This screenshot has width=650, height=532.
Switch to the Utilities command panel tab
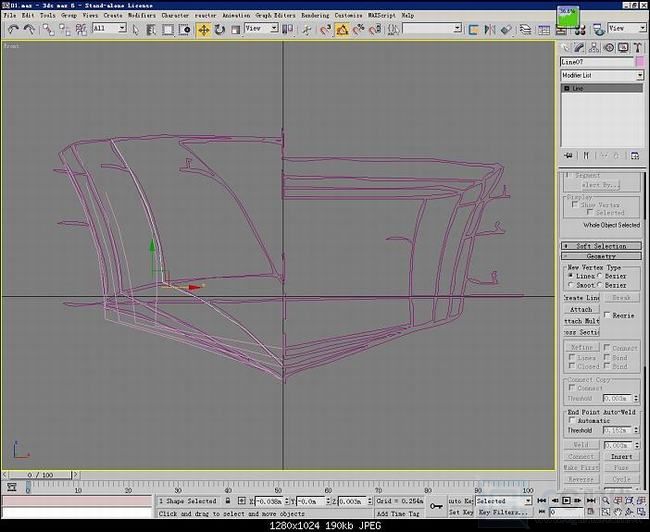coord(638,48)
